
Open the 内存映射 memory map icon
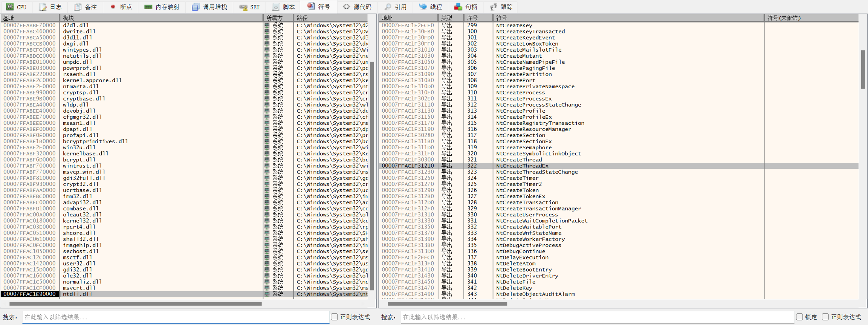click(x=148, y=7)
